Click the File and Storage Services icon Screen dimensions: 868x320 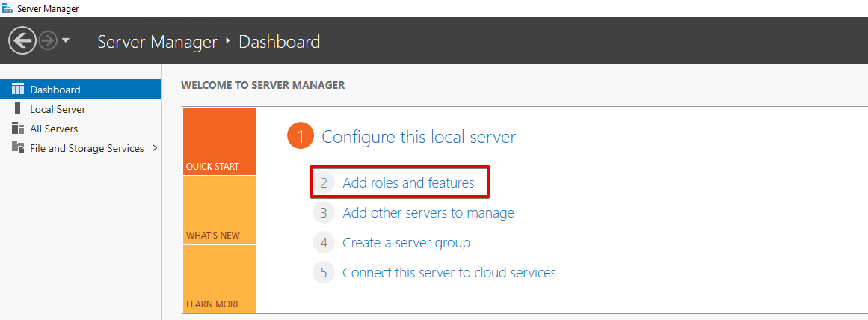click(18, 148)
